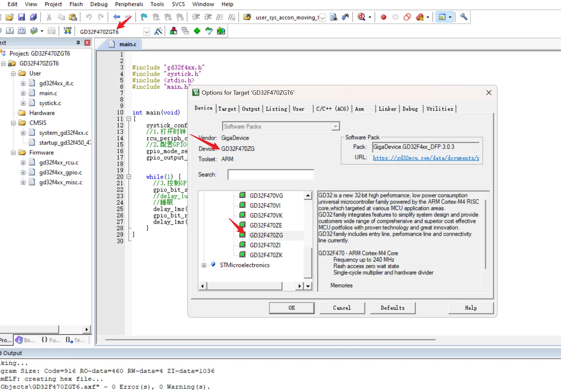Start the debug session magnifier icon
Viewport: 561px width, 392px height.
[362, 17]
